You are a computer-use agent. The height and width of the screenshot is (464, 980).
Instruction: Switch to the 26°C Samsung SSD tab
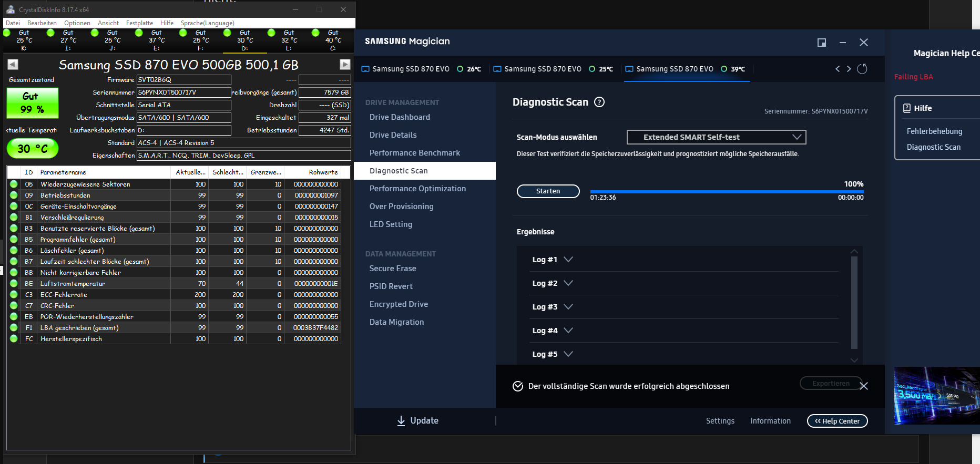pos(422,69)
